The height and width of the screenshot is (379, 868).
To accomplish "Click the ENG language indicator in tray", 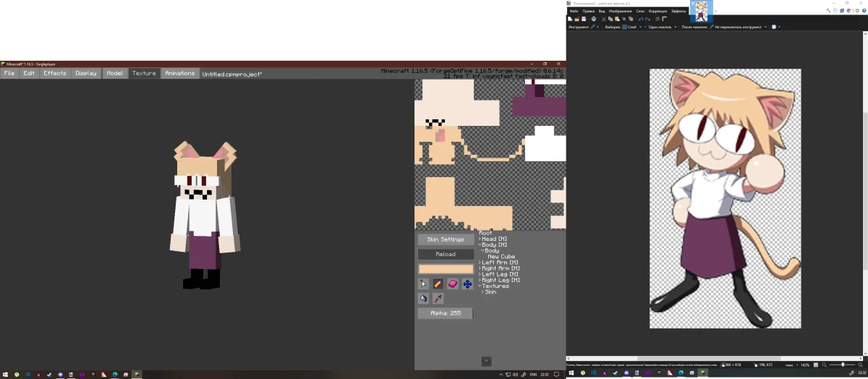I will (533, 375).
